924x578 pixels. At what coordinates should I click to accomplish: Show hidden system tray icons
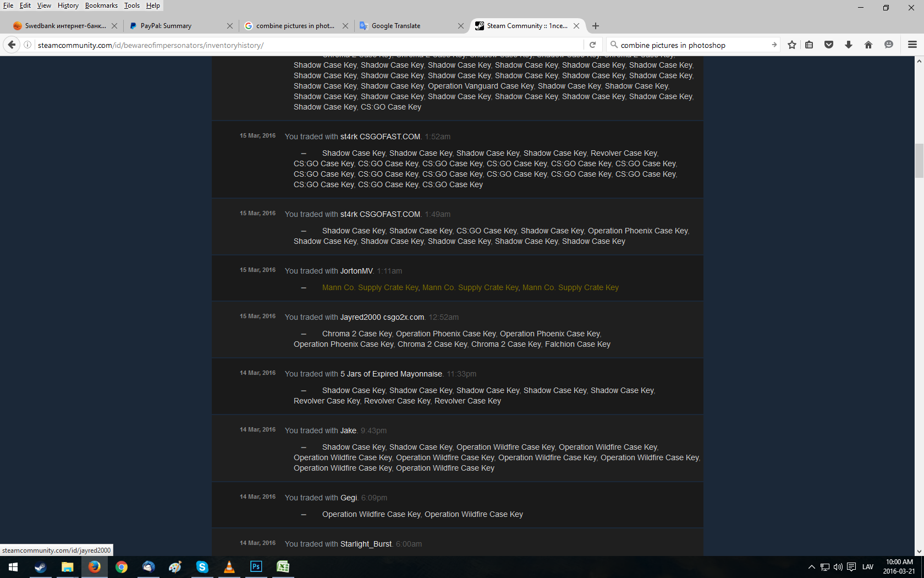[811, 567]
